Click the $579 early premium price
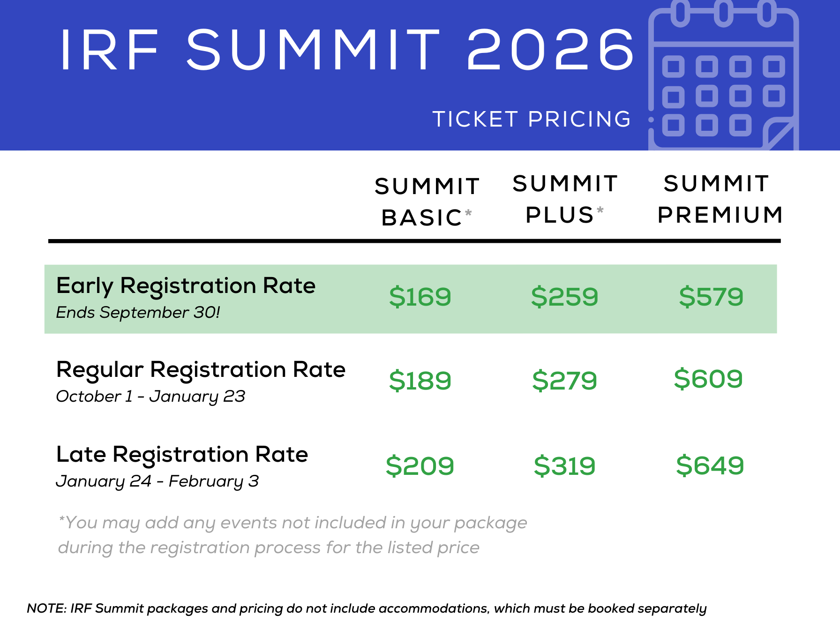840x630 pixels. (x=711, y=297)
